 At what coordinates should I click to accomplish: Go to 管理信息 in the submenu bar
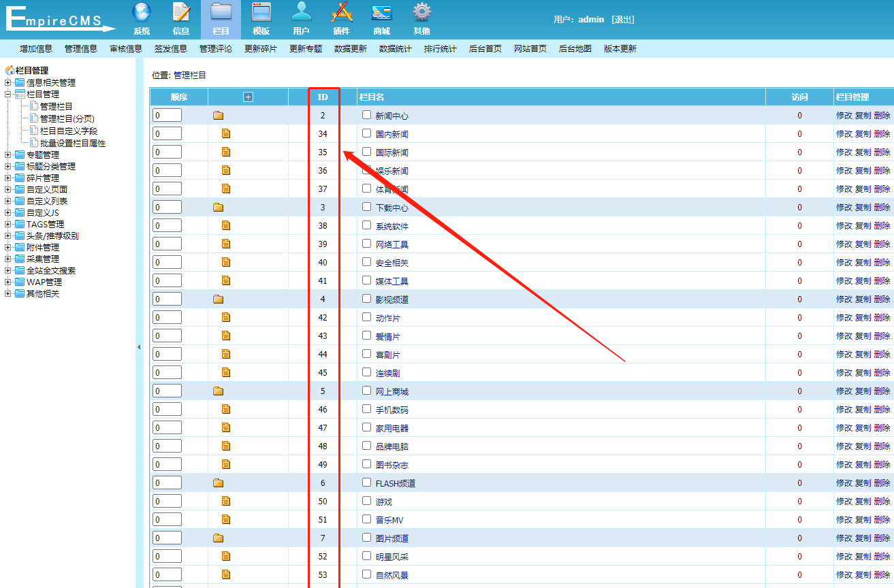tap(81, 49)
